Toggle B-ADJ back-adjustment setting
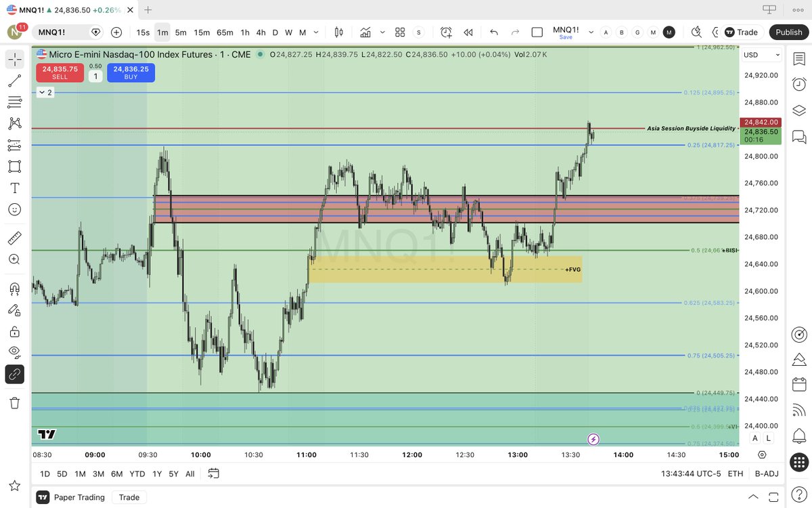This screenshot has width=812, height=508. tap(767, 473)
